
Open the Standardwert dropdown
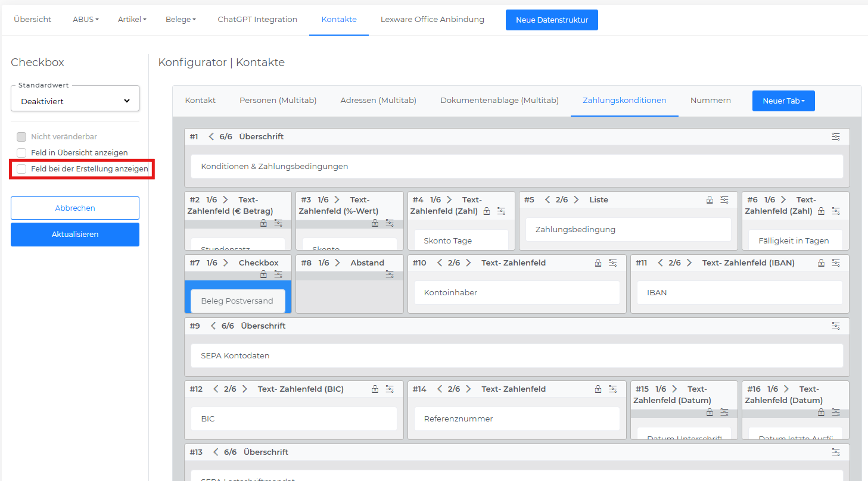pos(75,99)
